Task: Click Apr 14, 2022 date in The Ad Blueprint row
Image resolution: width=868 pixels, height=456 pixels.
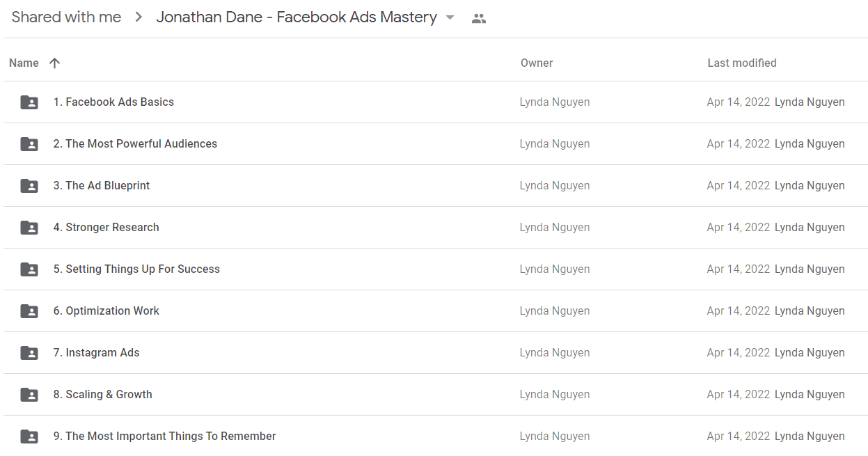Action: 739,185
